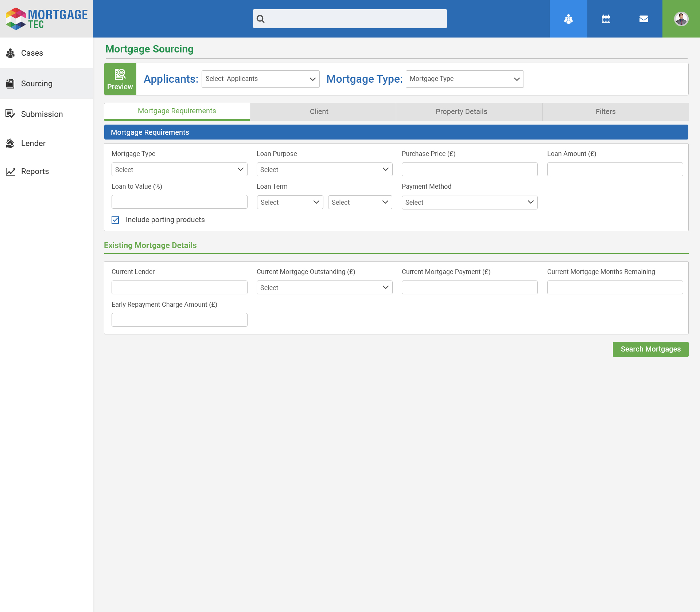Toggle Include porting products checkbox
The height and width of the screenshot is (612, 700).
[115, 220]
